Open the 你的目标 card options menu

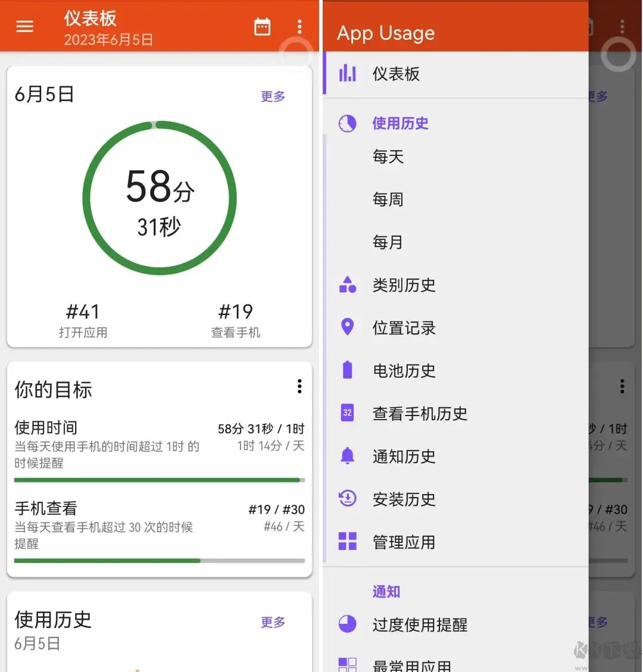pos(299,386)
